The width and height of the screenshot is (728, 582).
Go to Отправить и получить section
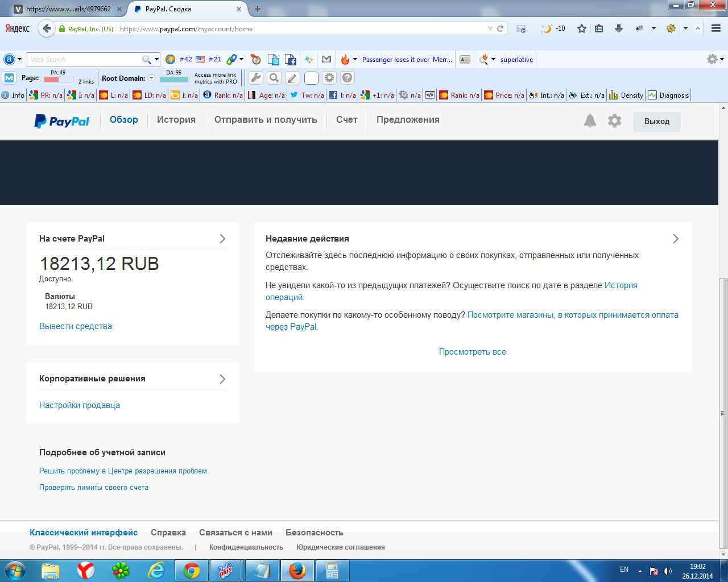coord(266,120)
